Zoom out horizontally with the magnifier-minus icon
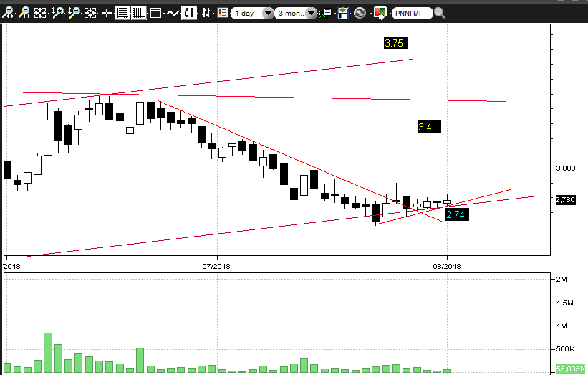This screenshot has width=588, height=375. pos(24,13)
